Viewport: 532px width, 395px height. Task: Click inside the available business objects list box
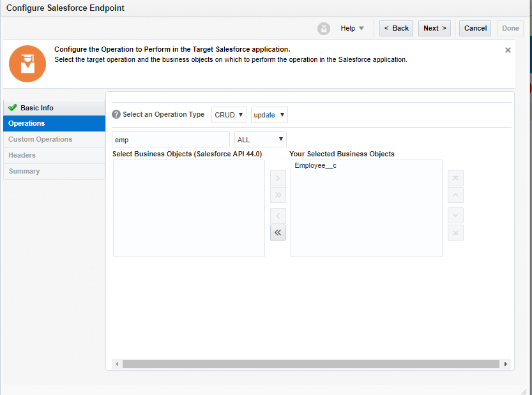pos(188,208)
